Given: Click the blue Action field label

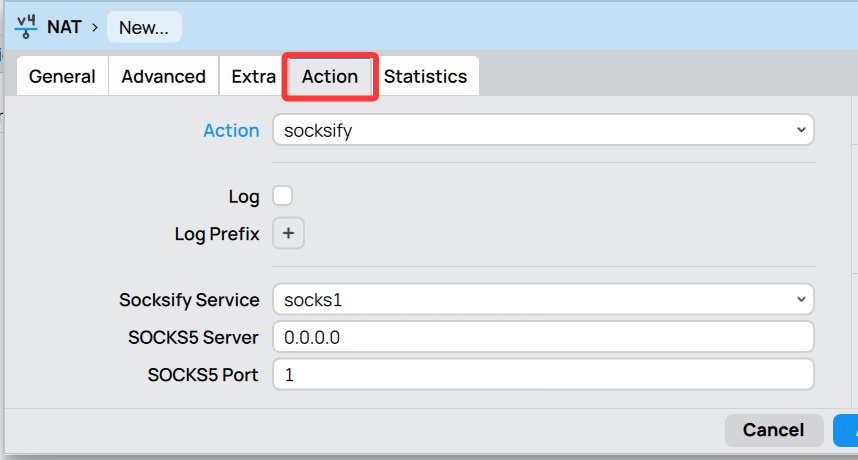Looking at the screenshot, I should click(231, 131).
